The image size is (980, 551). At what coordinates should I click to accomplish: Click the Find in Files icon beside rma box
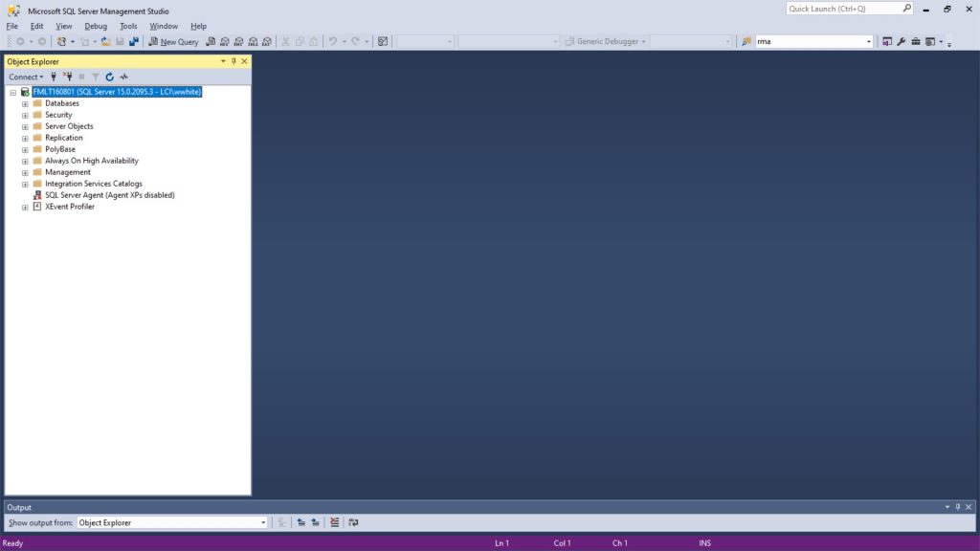coord(746,42)
